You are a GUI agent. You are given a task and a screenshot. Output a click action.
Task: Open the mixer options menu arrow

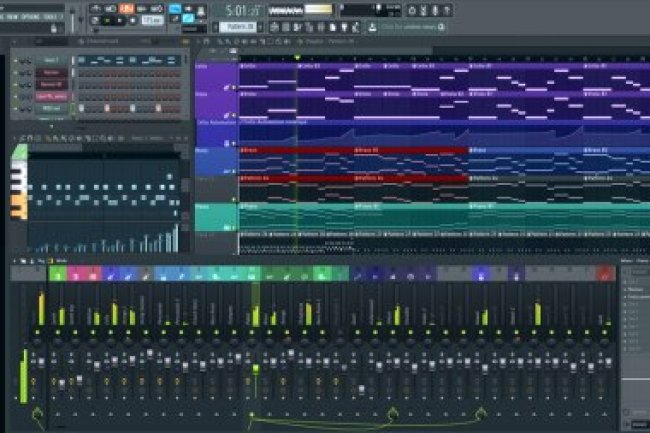(15, 261)
